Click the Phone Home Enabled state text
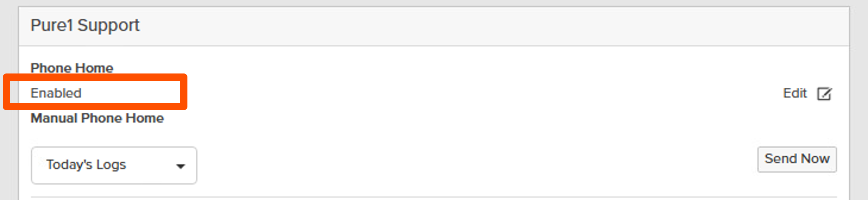 pos(56,93)
